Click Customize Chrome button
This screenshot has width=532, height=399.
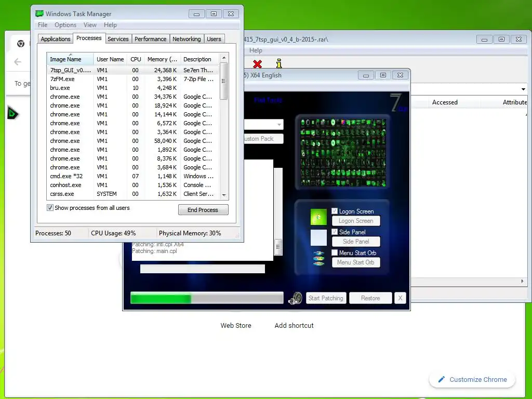[472, 379]
